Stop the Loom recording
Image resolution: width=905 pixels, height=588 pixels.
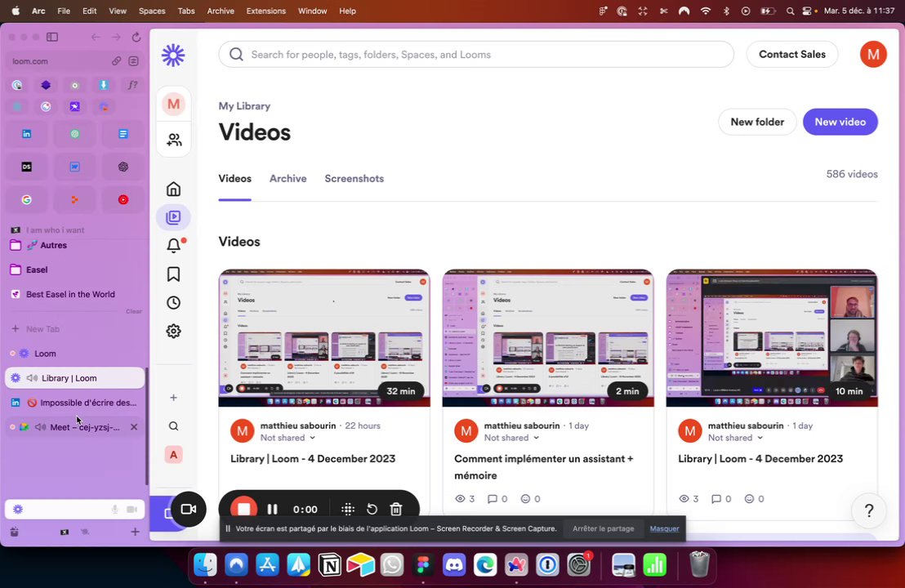243,509
